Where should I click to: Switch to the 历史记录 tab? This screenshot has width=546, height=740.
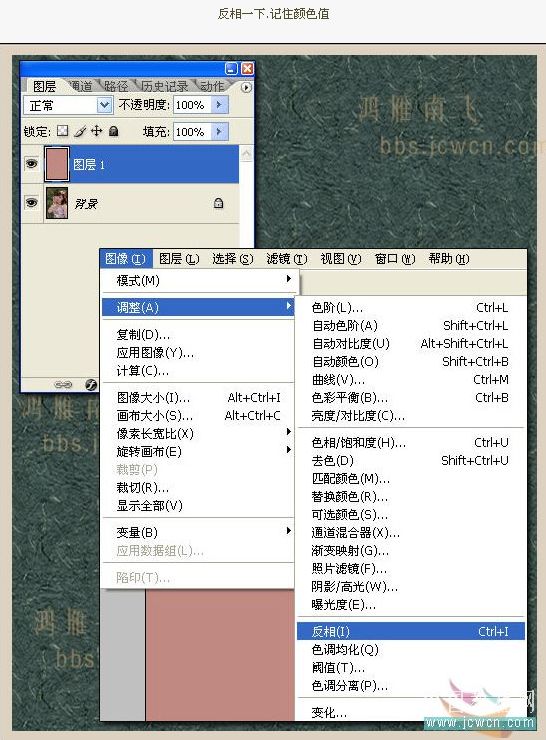(165, 86)
